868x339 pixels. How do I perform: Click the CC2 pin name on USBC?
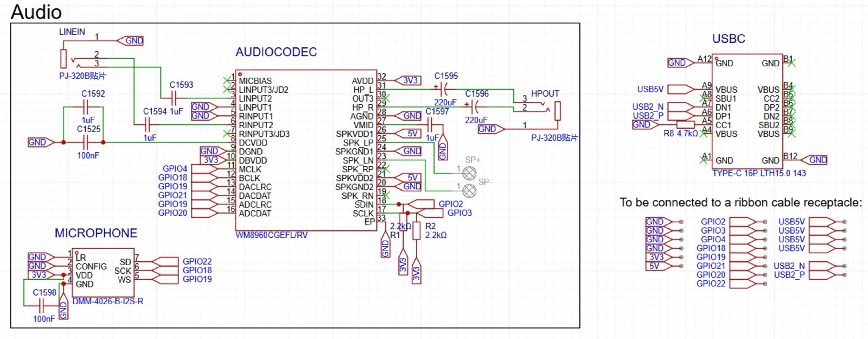[x=771, y=99]
